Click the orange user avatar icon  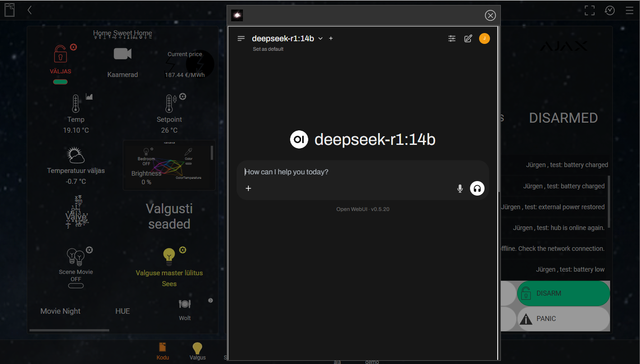click(484, 38)
